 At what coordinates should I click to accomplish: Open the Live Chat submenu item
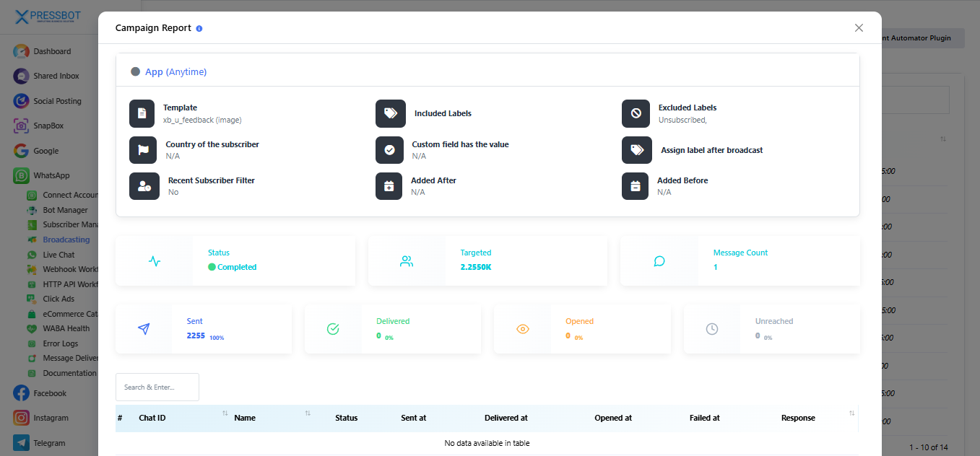point(58,255)
